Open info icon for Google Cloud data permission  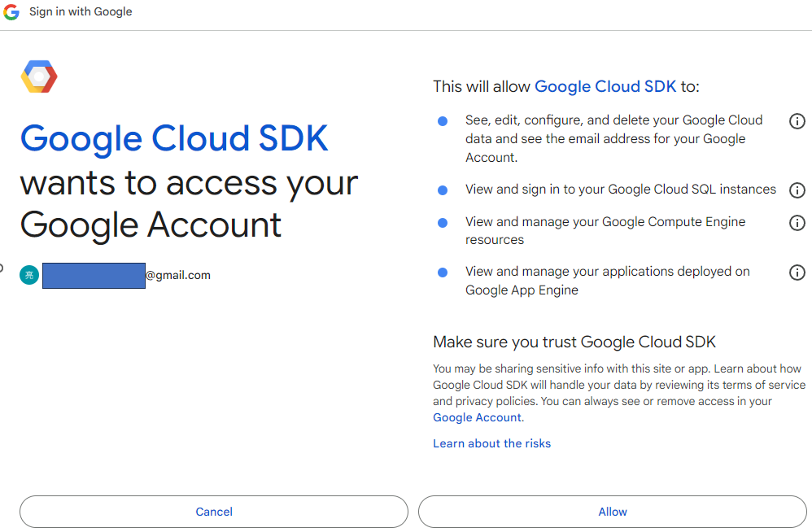(797, 121)
